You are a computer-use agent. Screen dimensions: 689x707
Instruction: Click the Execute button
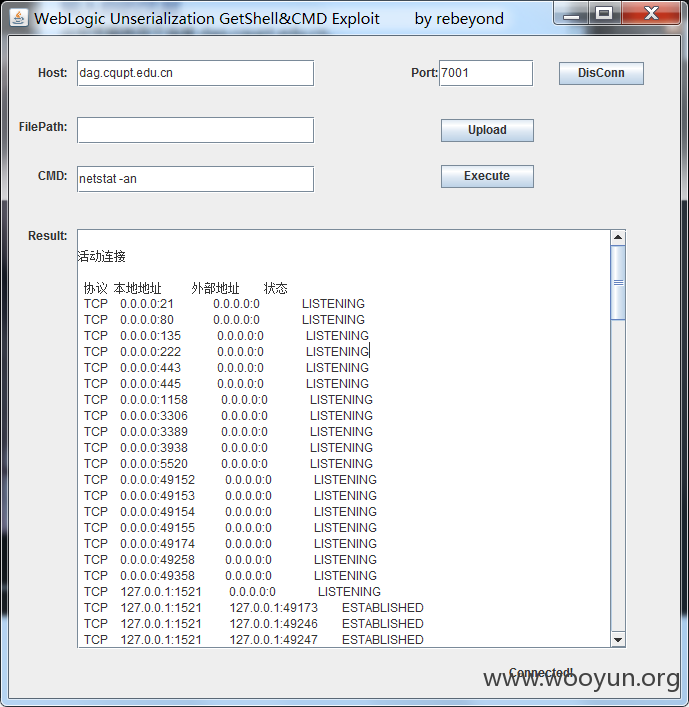487,176
